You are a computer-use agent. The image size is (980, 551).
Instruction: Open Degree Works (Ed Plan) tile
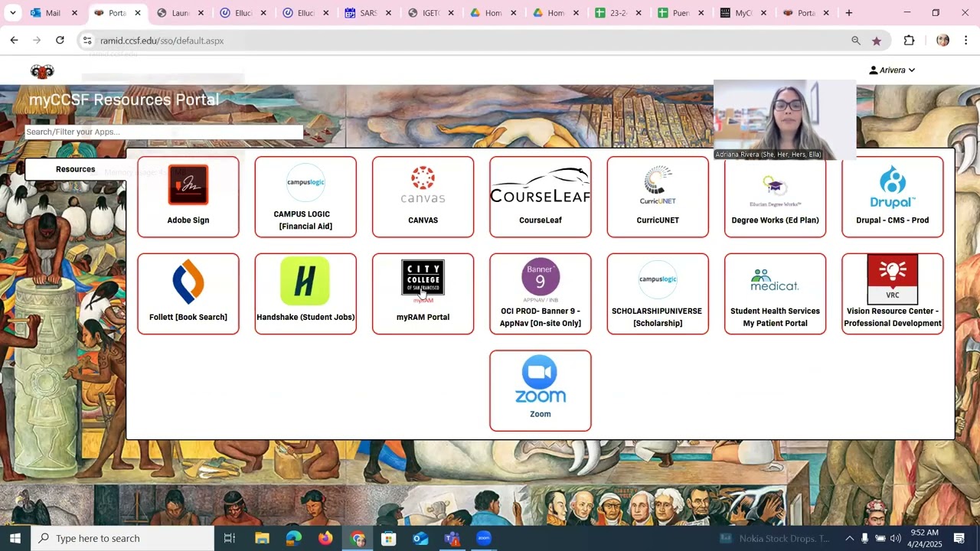click(775, 197)
